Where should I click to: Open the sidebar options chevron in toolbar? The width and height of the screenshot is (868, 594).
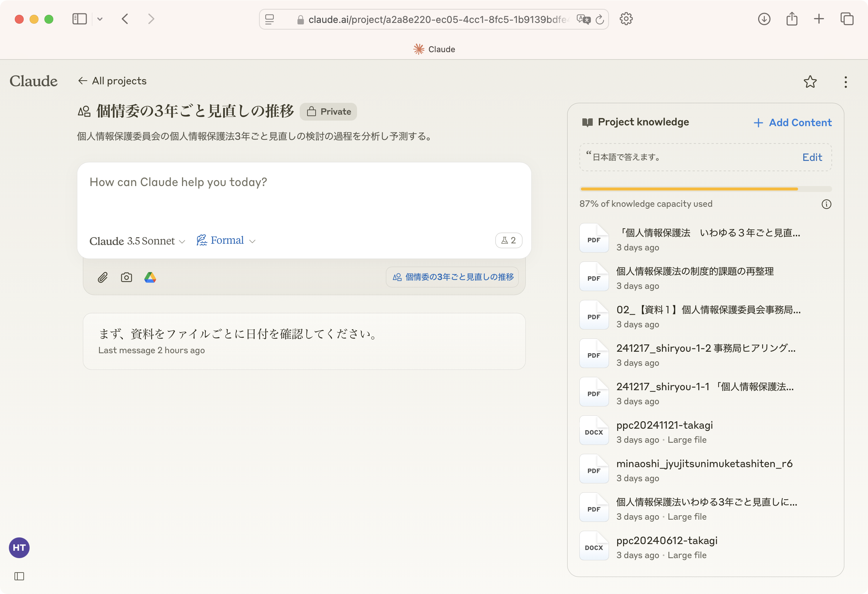(x=100, y=19)
